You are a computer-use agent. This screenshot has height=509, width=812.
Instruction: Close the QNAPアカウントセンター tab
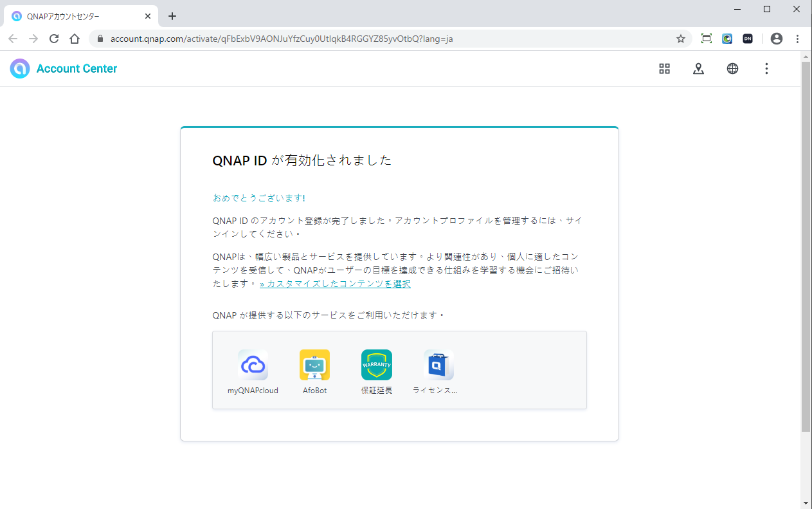point(147,16)
